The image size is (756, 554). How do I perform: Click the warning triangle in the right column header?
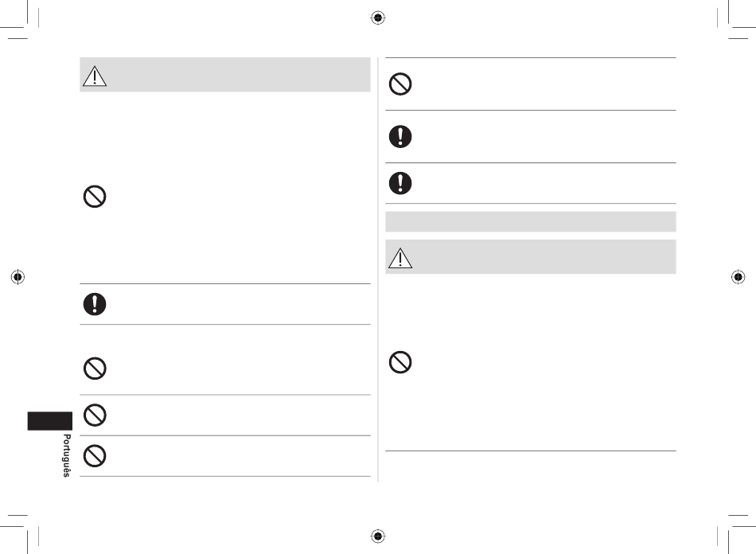[x=400, y=258]
